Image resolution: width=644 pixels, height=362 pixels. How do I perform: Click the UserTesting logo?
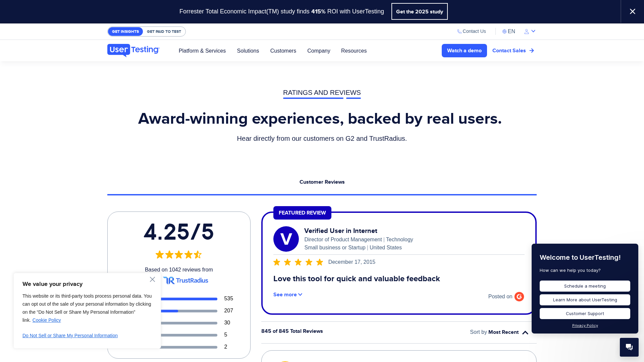[133, 50]
